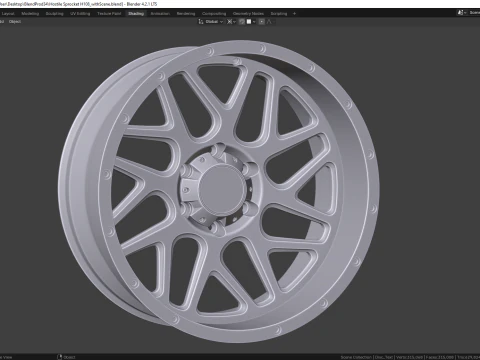480x360 pixels.
Task: Click the Scene name field
Action: tap(474, 13)
